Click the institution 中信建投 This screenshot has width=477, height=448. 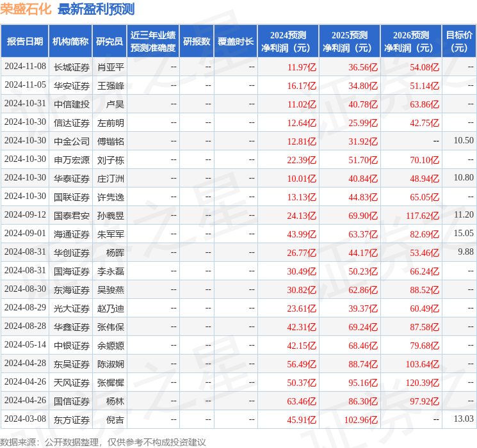coord(72,104)
